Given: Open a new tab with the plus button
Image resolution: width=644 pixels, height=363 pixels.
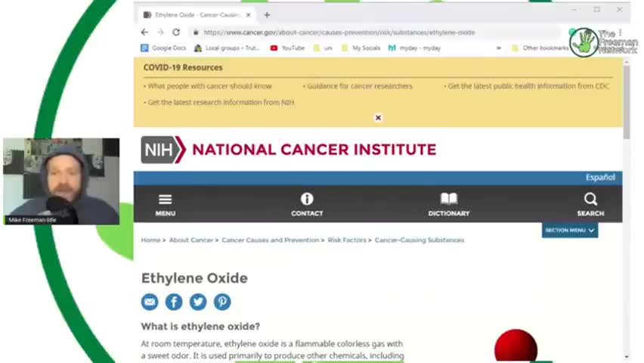Looking at the screenshot, I should click(x=267, y=15).
